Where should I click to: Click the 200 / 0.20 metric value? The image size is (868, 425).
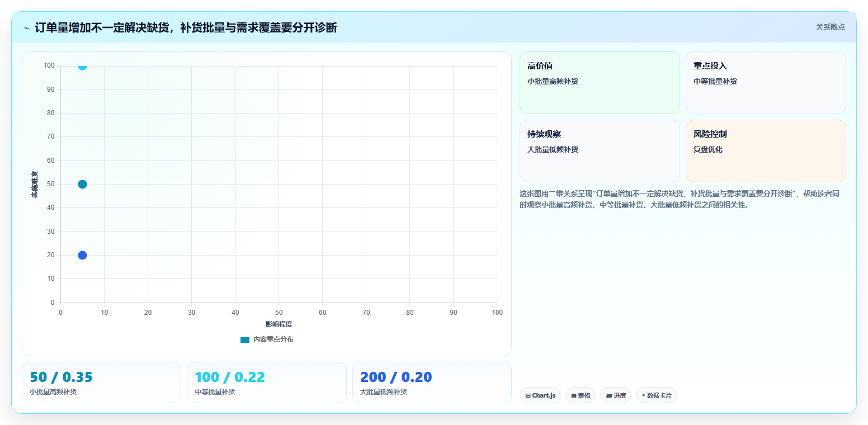click(396, 377)
